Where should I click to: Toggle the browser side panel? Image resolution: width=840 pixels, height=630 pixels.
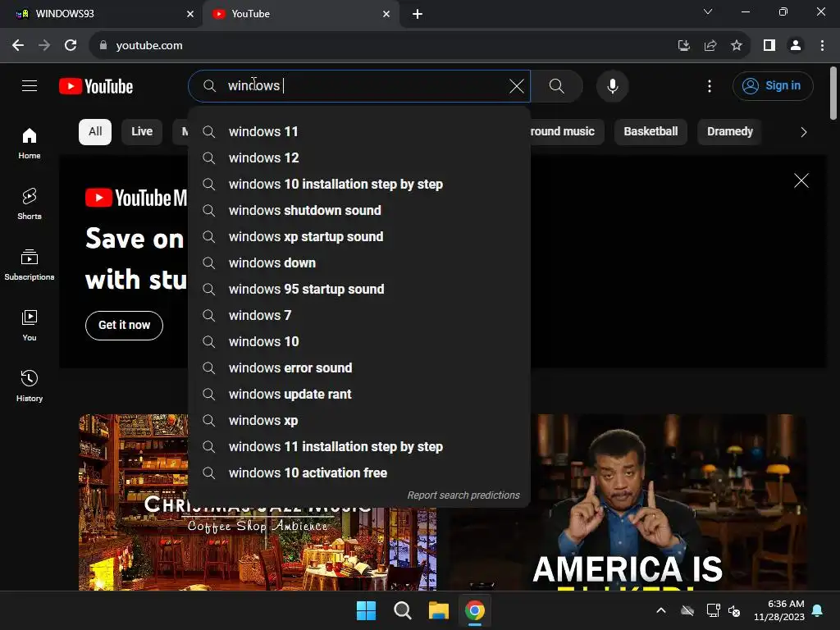pos(769,46)
